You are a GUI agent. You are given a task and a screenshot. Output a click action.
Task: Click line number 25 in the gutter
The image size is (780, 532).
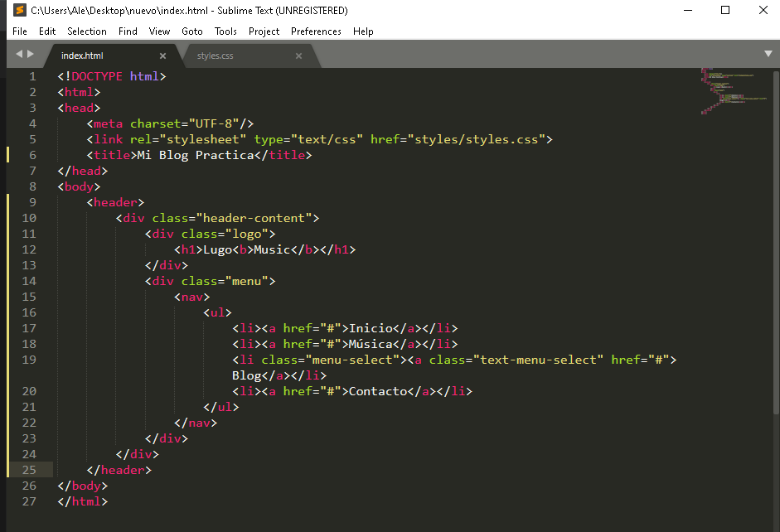click(x=29, y=471)
